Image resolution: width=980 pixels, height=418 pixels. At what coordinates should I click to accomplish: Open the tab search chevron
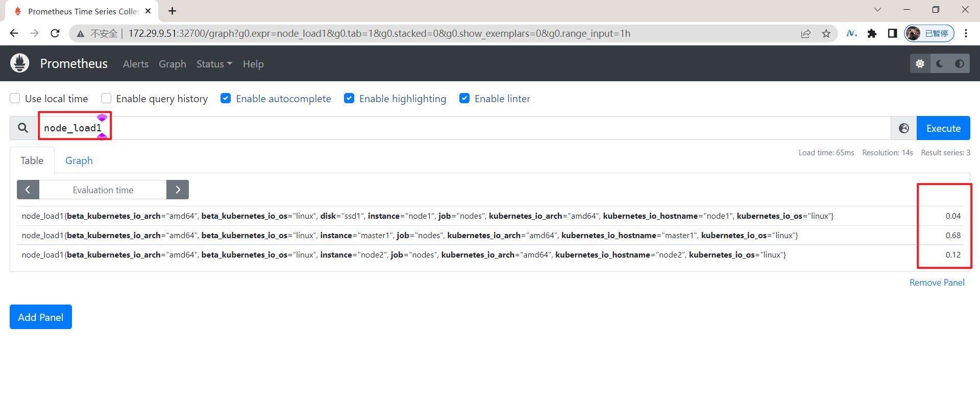click(x=877, y=10)
